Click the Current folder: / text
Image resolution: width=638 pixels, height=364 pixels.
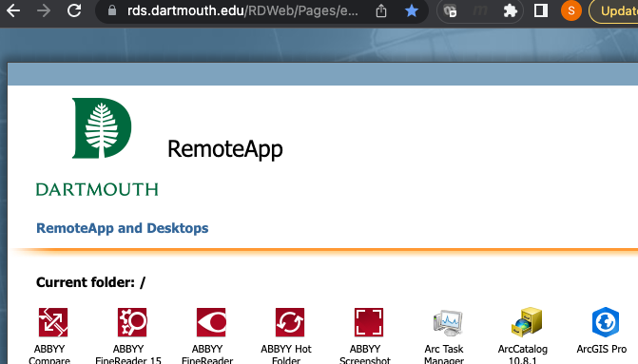tap(90, 282)
